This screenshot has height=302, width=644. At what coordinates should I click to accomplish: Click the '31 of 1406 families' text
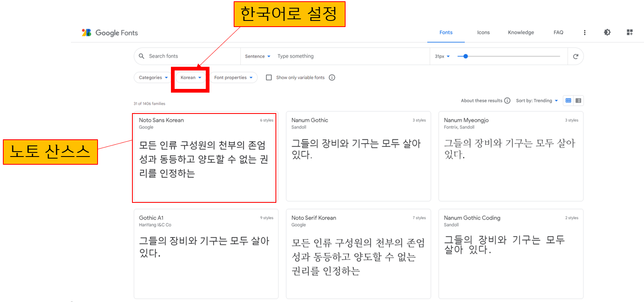[x=149, y=104]
